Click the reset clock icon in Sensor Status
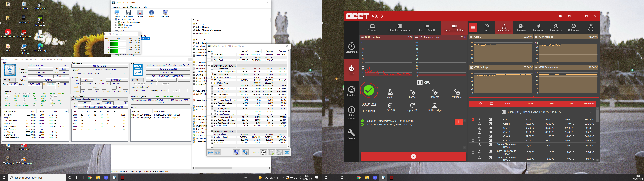 point(263,153)
